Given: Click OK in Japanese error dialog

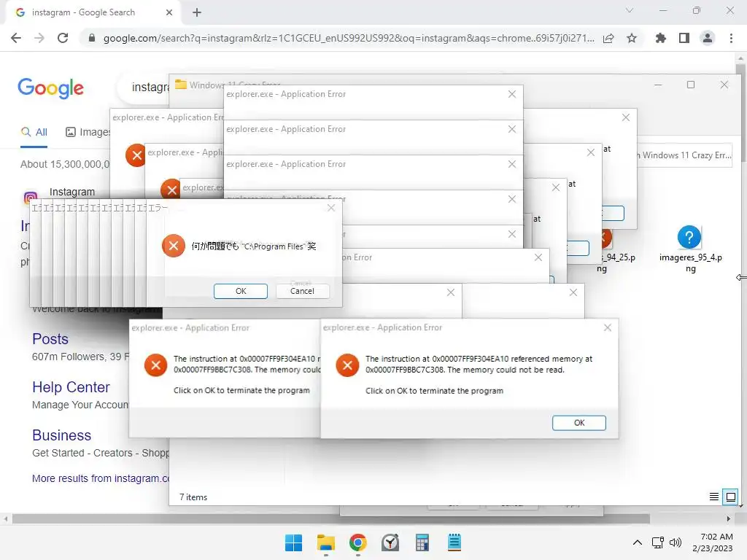Looking at the screenshot, I should click(241, 291).
